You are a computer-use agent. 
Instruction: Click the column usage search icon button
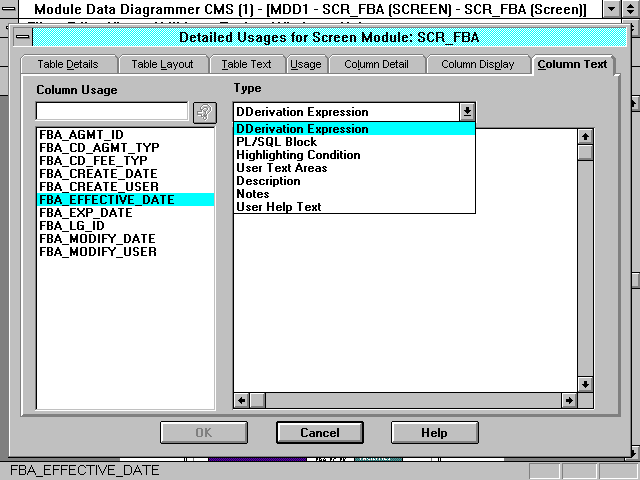tap(204, 112)
